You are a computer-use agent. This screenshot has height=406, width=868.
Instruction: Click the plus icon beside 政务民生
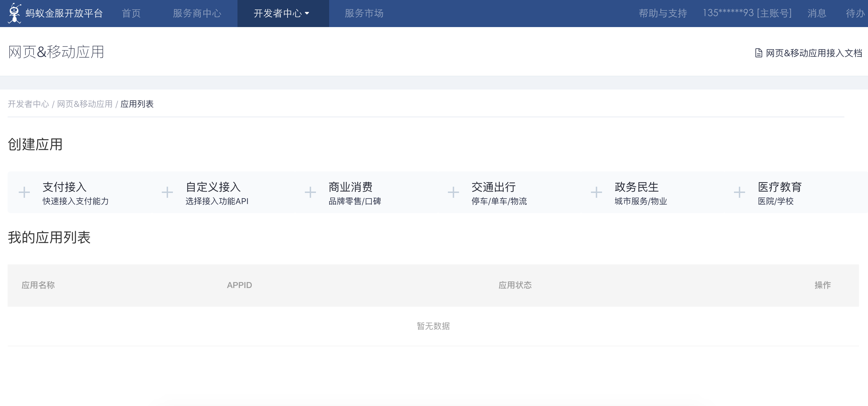click(596, 192)
